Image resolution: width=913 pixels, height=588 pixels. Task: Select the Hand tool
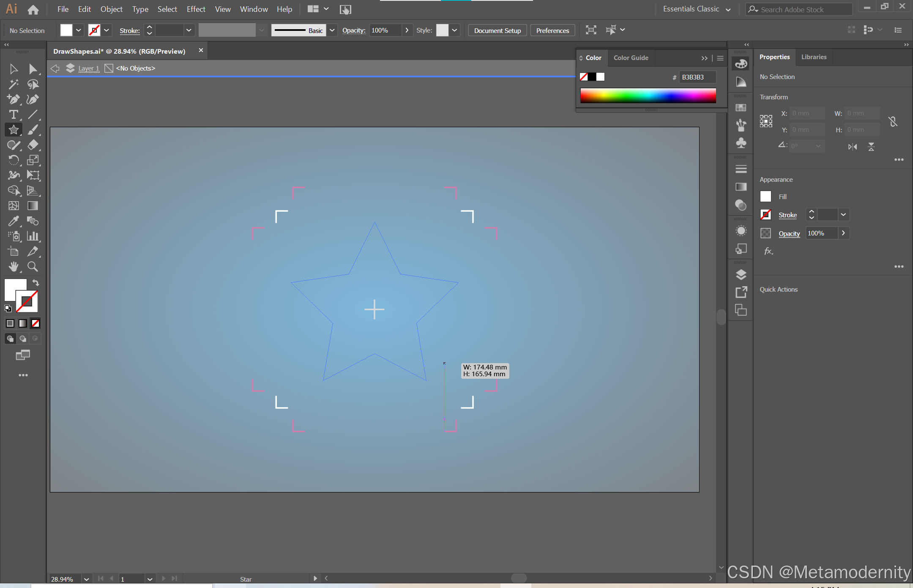coord(13,266)
